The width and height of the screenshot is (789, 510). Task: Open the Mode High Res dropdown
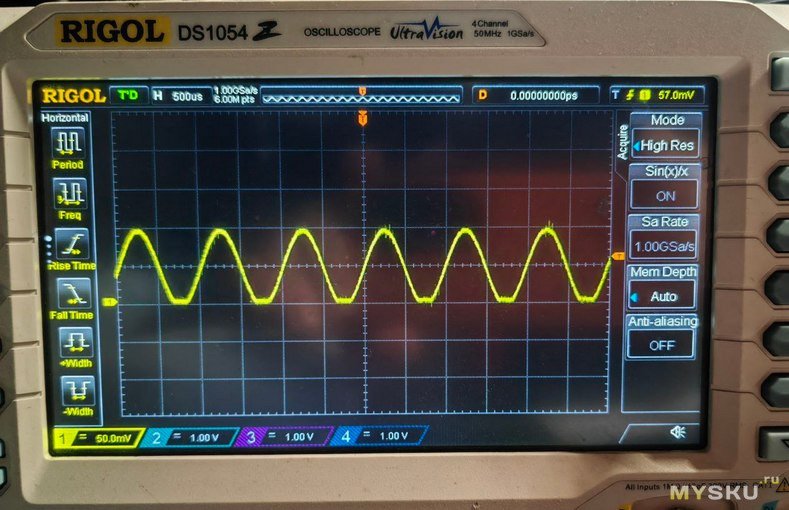pyautogui.click(x=667, y=145)
